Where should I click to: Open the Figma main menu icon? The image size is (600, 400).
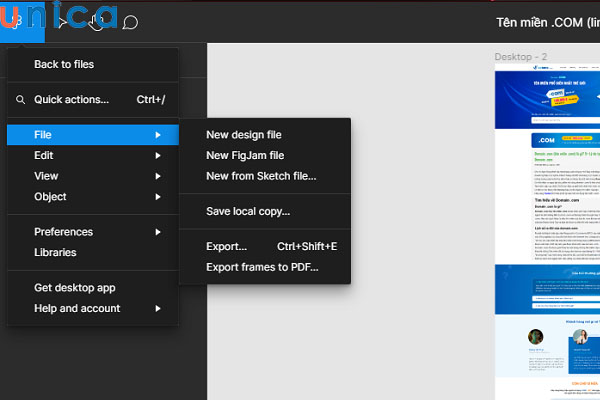(x=15, y=20)
